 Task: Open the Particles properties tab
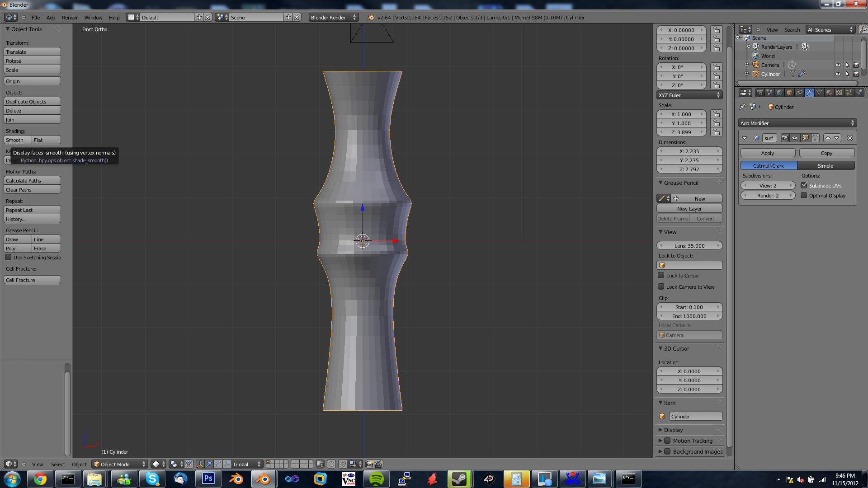tap(849, 93)
